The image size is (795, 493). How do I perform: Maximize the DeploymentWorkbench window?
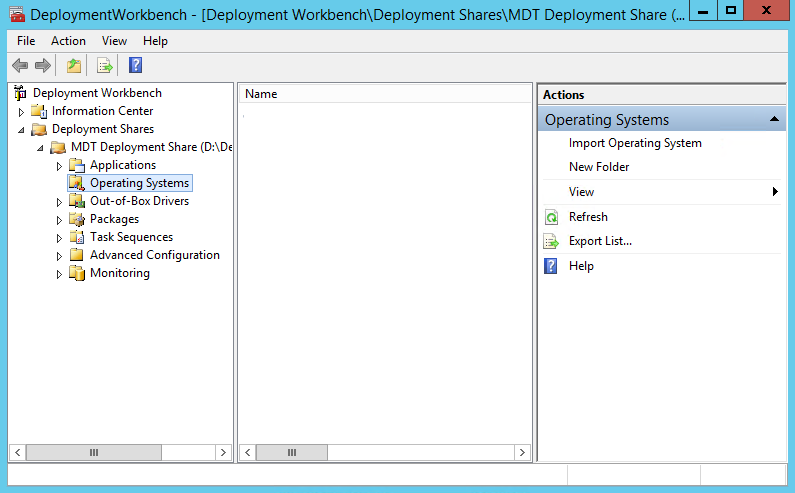point(731,10)
